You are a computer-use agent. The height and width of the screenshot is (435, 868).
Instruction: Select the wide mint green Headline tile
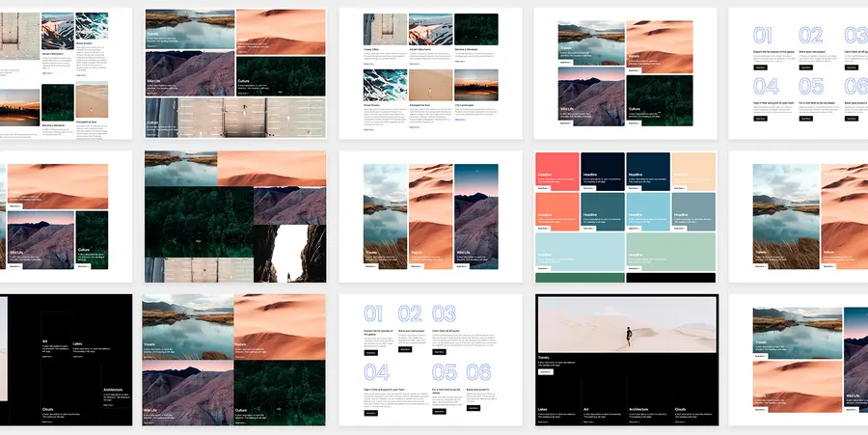[x=670, y=252]
